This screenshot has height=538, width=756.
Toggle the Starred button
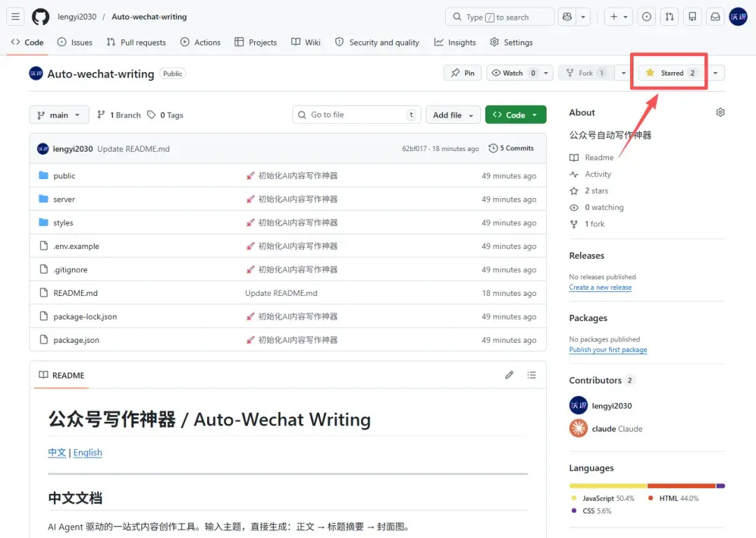point(671,73)
